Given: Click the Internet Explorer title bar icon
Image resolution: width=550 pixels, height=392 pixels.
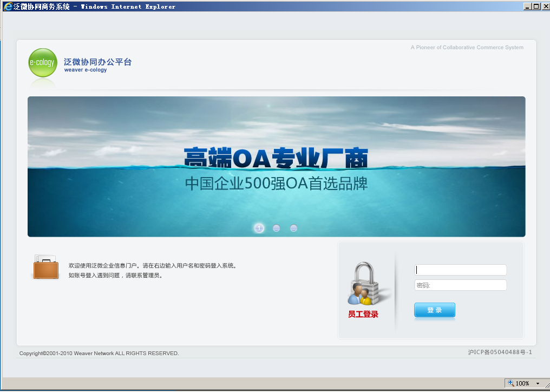Looking at the screenshot, I should click(8, 6).
